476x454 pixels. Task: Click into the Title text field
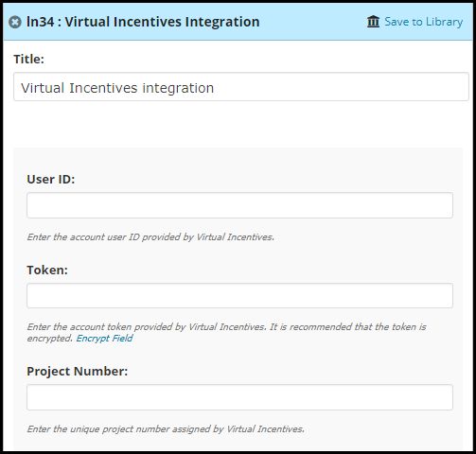coord(241,87)
